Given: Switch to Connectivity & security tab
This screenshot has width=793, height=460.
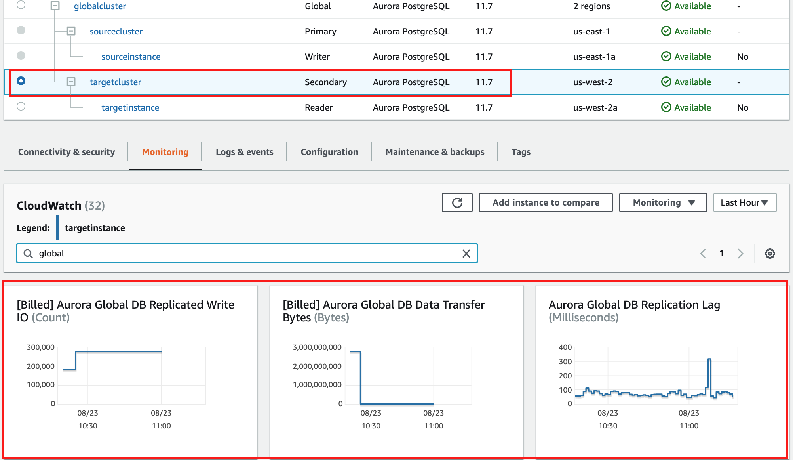Looking at the screenshot, I should coord(66,152).
